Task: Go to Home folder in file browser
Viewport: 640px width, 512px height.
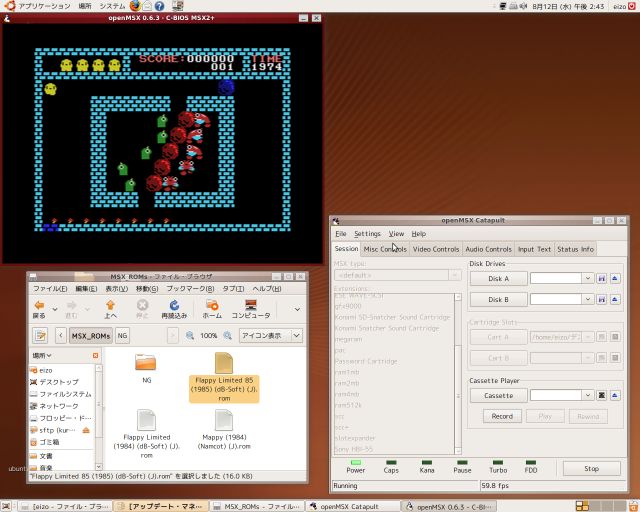Action: pos(212,309)
